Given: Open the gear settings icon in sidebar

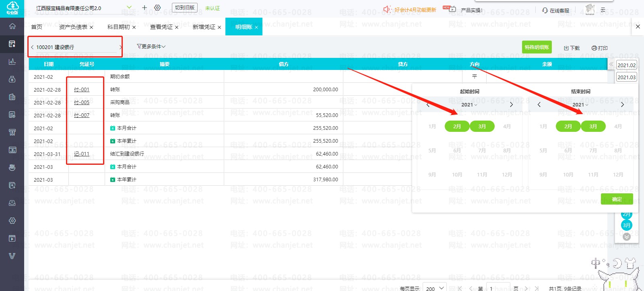Looking at the screenshot, I should 12,221.
